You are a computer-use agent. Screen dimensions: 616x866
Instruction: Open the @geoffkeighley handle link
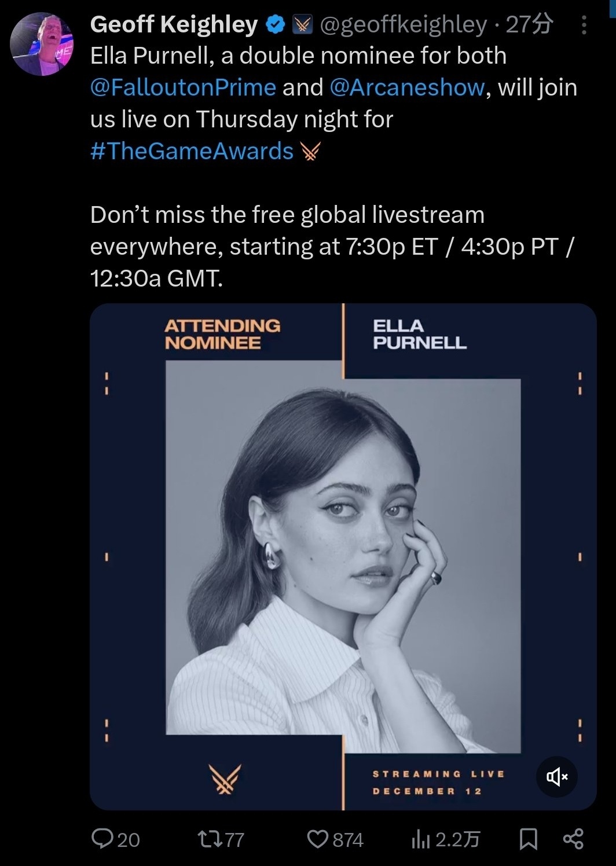(403, 24)
